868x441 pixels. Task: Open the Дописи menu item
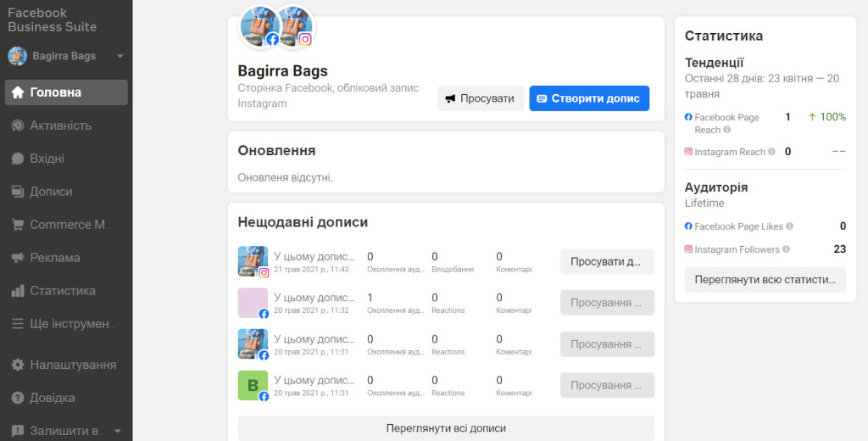(x=51, y=192)
